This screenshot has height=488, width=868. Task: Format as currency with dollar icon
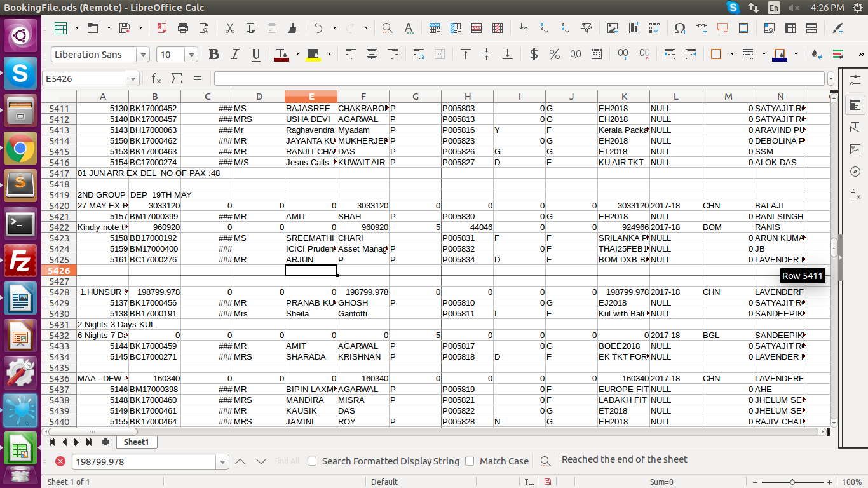(x=534, y=55)
